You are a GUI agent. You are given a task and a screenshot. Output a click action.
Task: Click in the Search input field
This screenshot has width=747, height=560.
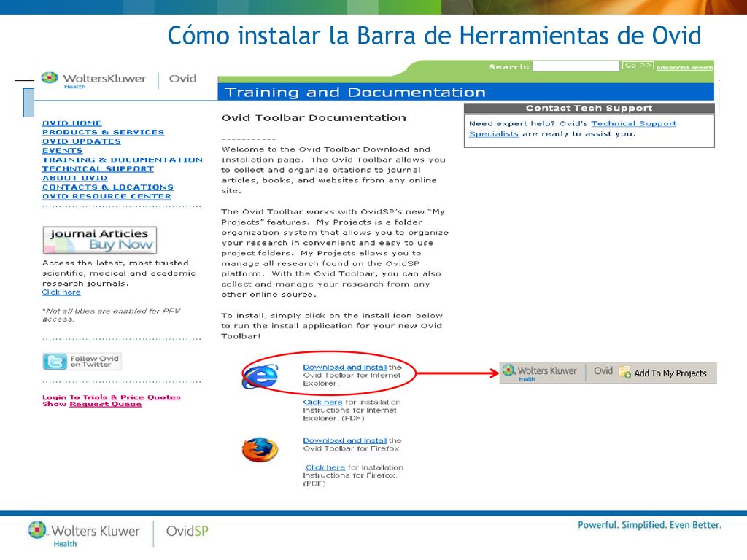tap(576, 66)
